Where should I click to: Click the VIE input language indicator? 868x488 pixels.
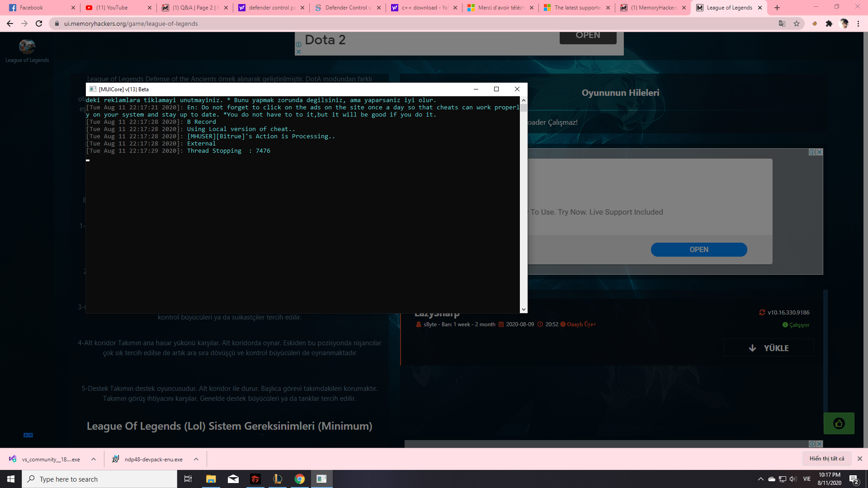click(x=807, y=479)
